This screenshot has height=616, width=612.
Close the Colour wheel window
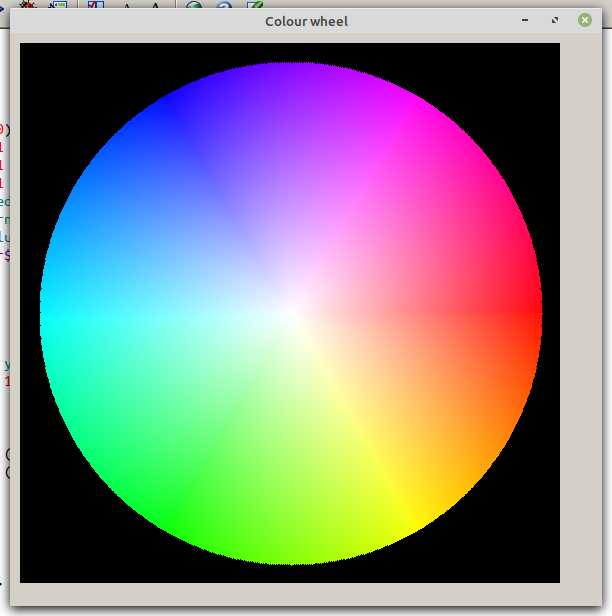tap(585, 20)
